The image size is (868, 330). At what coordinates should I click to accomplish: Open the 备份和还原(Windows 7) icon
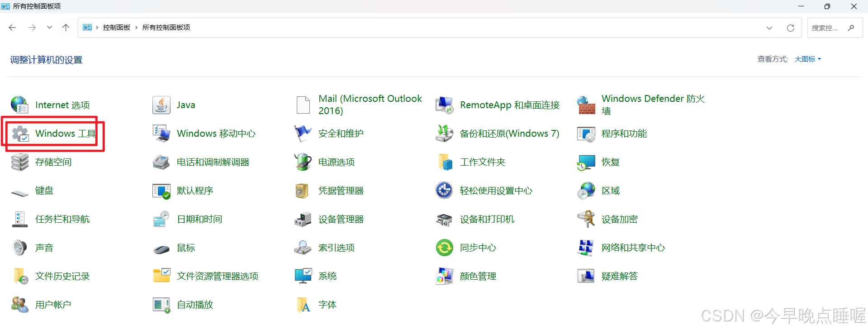tap(444, 133)
